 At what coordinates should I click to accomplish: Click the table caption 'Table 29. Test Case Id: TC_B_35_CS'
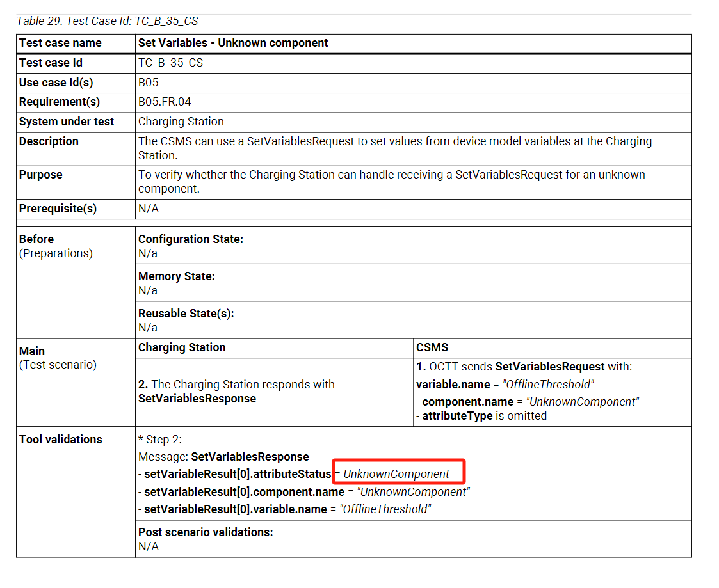108,21
